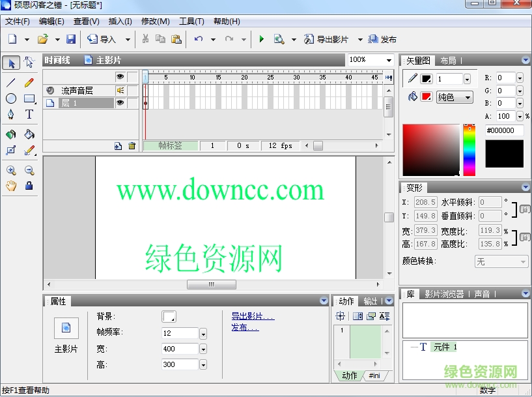Open the 颜色转换 dropdown showing 无

[x=500, y=261]
